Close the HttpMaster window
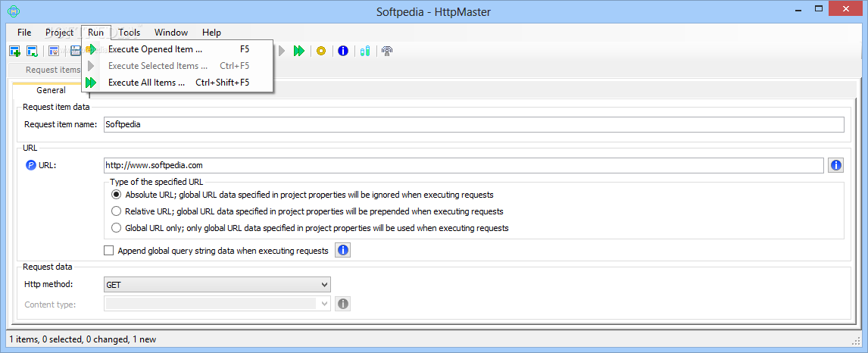Image resolution: width=868 pixels, height=353 pixels. (x=845, y=8)
